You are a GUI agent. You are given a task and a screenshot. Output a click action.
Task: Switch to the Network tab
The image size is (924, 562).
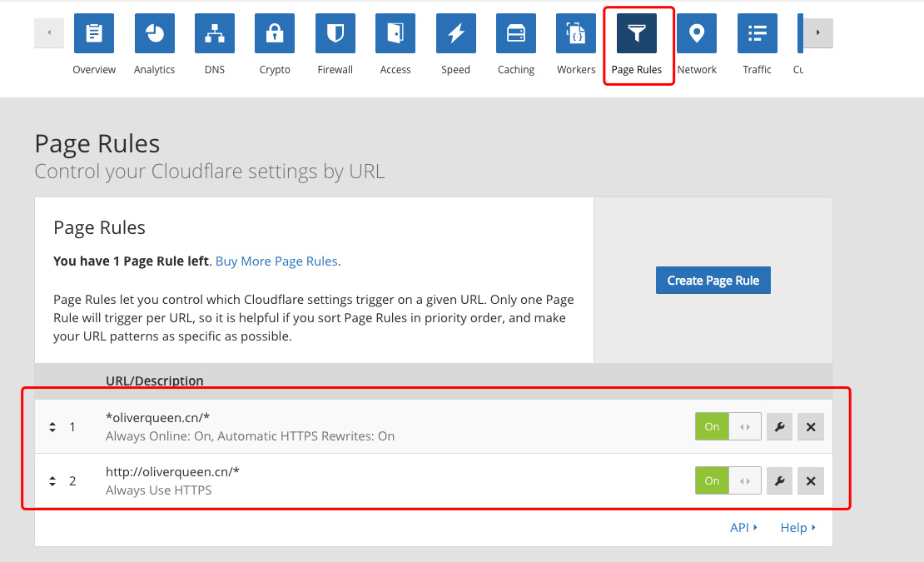pos(697,44)
